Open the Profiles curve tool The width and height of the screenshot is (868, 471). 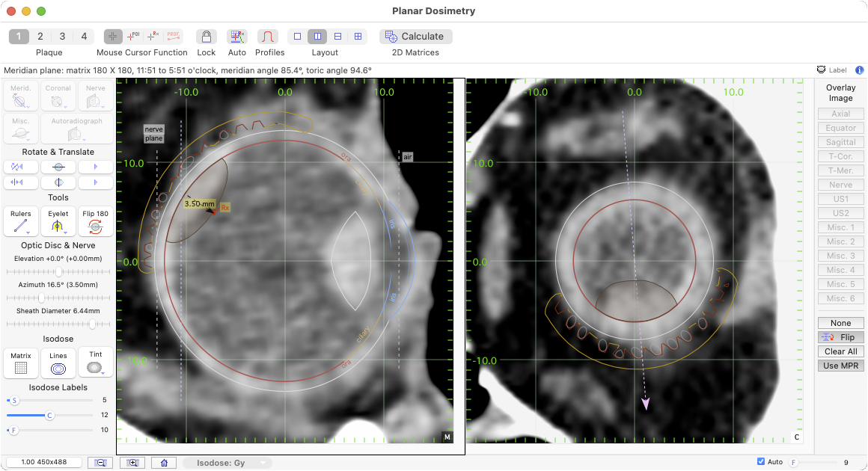[x=268, y=37]
